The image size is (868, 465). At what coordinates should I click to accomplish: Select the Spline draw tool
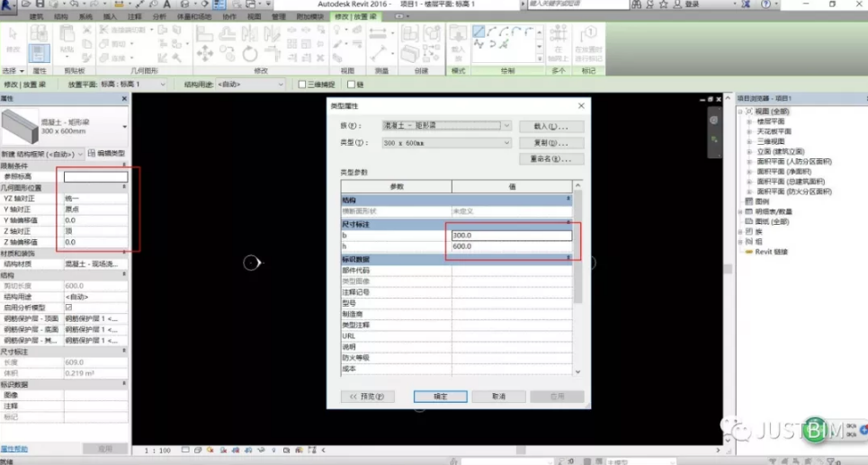[x=479, y=44]
